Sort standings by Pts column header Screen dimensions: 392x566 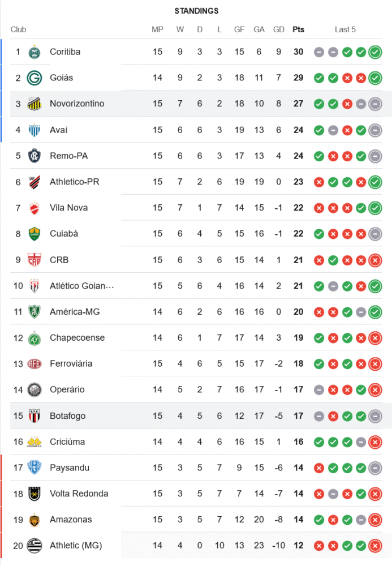pyautogui.click(x=298, y=29)
